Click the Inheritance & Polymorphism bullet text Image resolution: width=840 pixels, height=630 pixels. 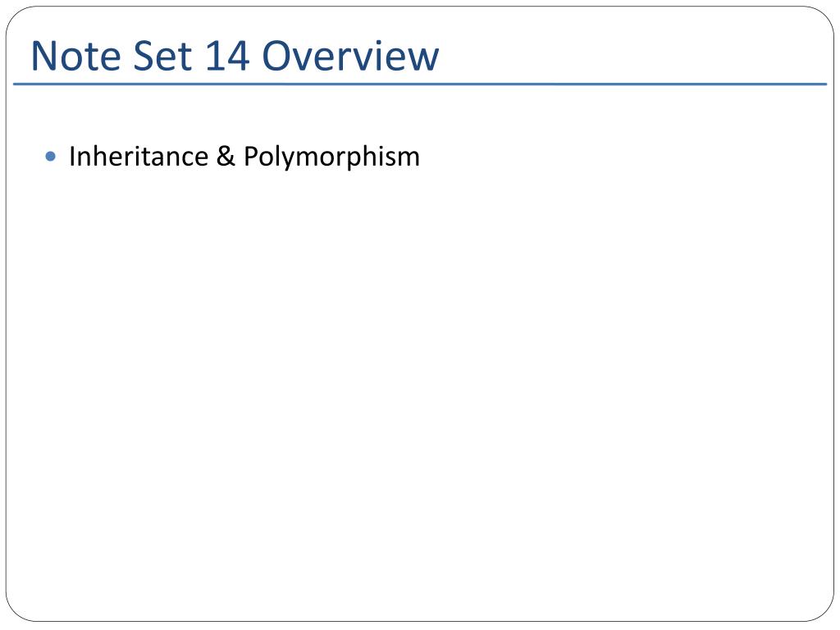pyautogui.click(x=244, y=157)
